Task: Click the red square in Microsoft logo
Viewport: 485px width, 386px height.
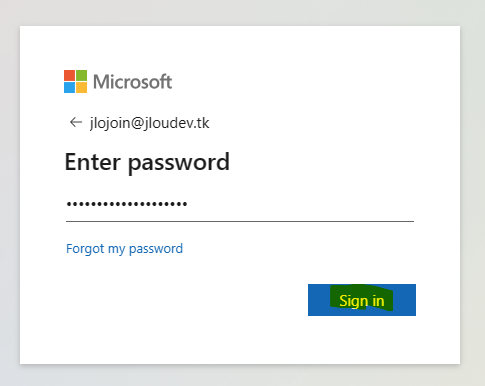Action: coord(69,75)
